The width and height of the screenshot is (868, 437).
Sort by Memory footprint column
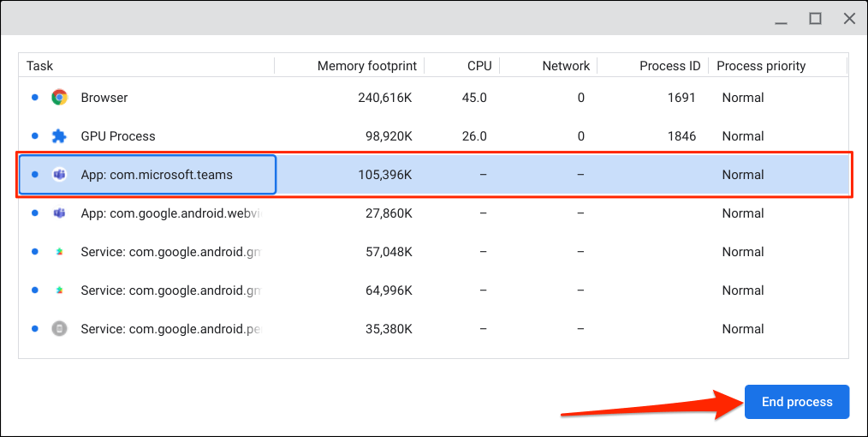point(366,66)
